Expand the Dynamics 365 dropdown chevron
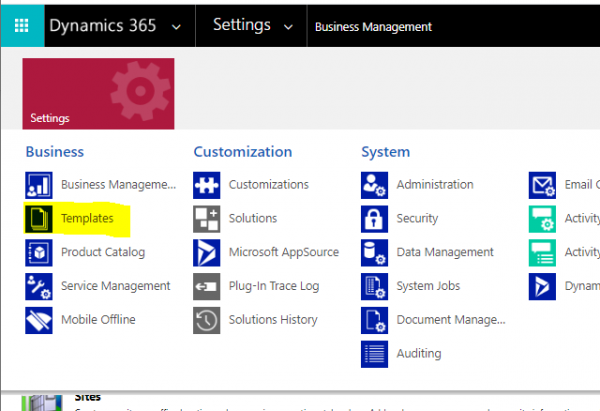This screenshot has width=600, height=411. tap(176, 27)
